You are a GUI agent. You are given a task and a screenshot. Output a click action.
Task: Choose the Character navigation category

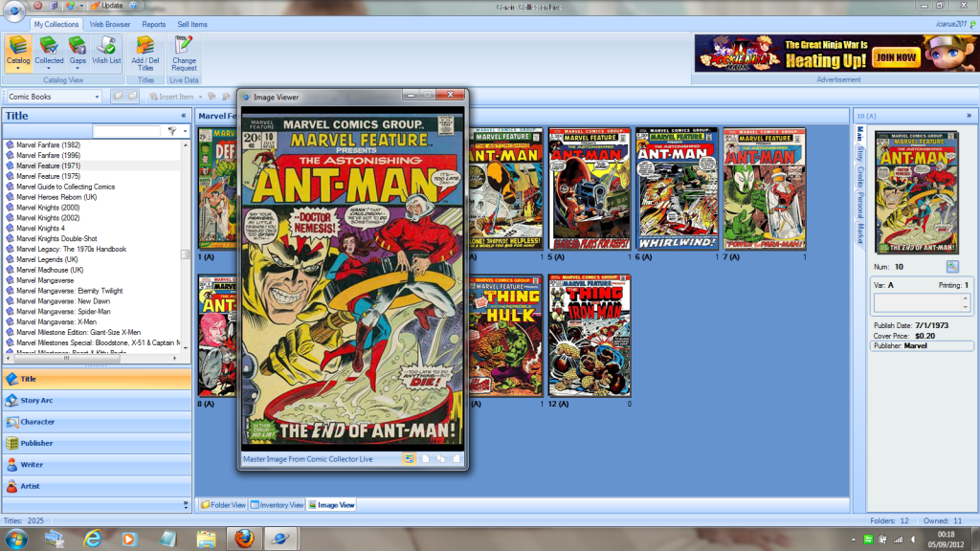(x=97, y=422)
